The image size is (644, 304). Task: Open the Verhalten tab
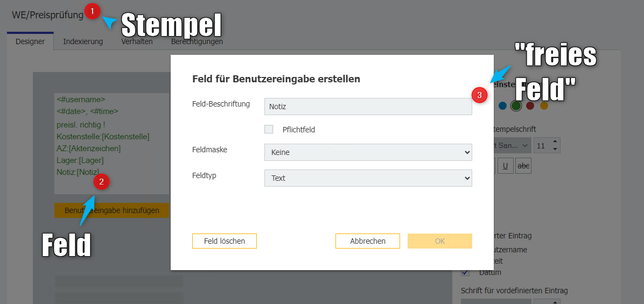pos(137,41)
